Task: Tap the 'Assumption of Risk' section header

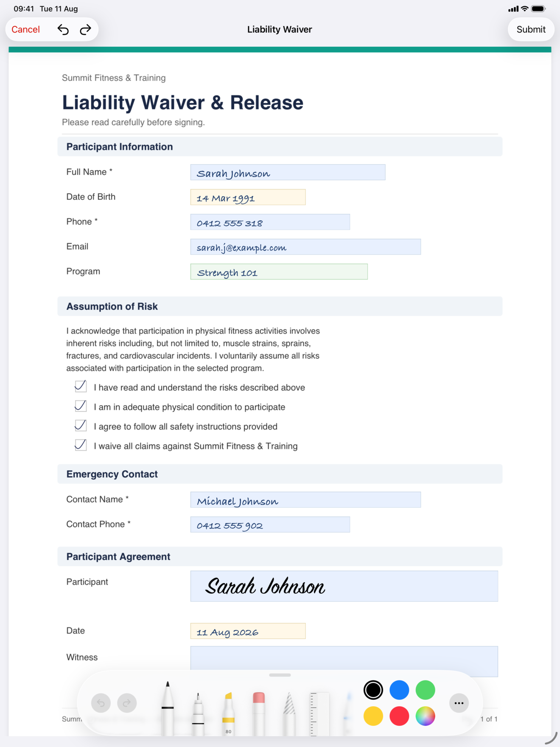Action: click(280, 306)
